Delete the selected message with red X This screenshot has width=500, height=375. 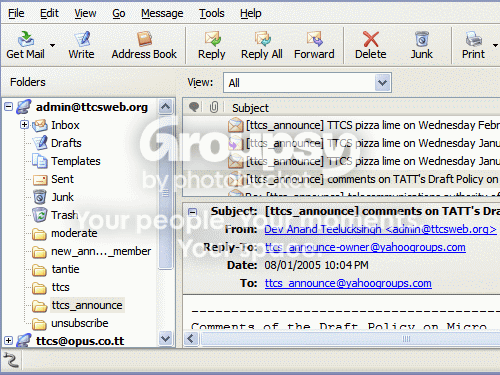371,39
